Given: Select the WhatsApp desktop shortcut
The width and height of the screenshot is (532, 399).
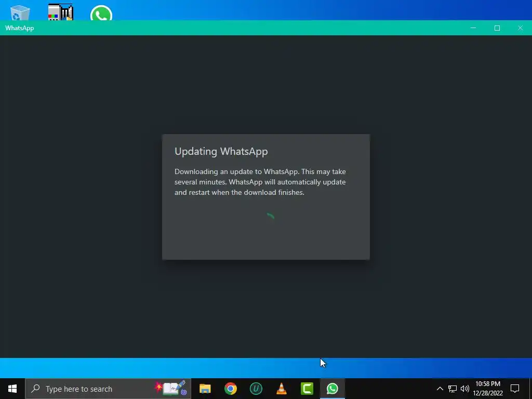Looking at the screenshot, I should (x=101, y=13).
